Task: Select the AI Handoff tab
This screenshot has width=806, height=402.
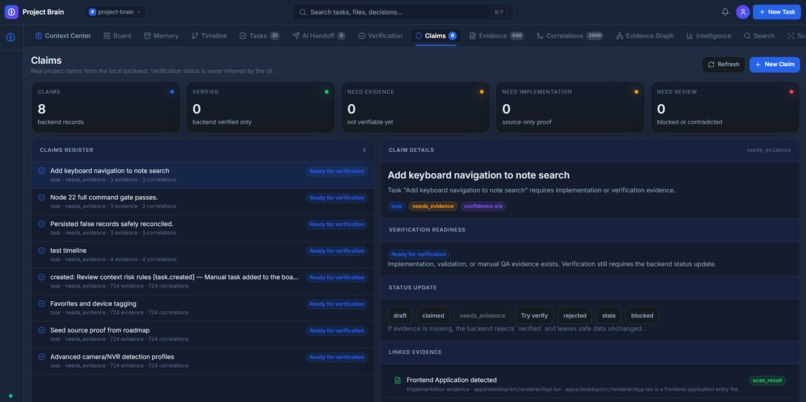Action: click(319, 36)
